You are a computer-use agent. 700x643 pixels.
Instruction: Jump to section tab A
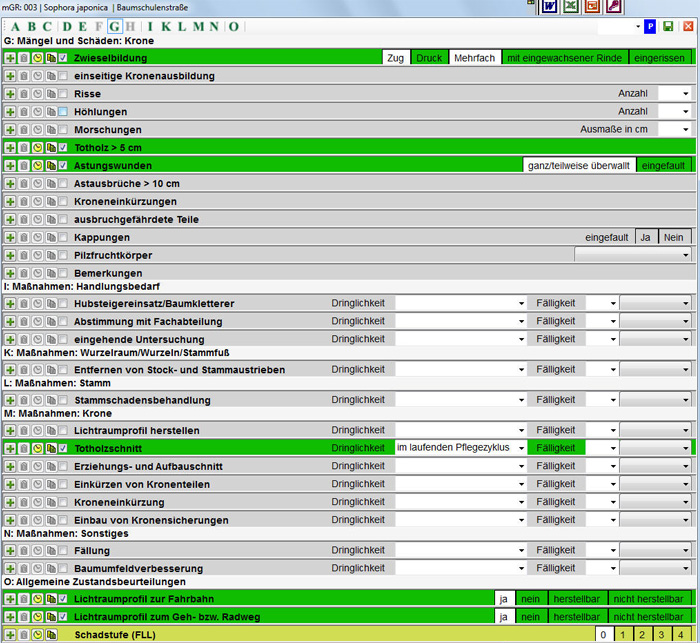(15, 26)
